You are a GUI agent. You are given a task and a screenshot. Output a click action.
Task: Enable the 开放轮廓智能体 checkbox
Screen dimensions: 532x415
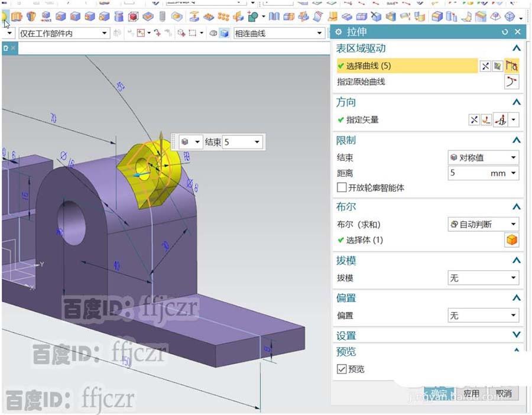click(x=341, y=188)
